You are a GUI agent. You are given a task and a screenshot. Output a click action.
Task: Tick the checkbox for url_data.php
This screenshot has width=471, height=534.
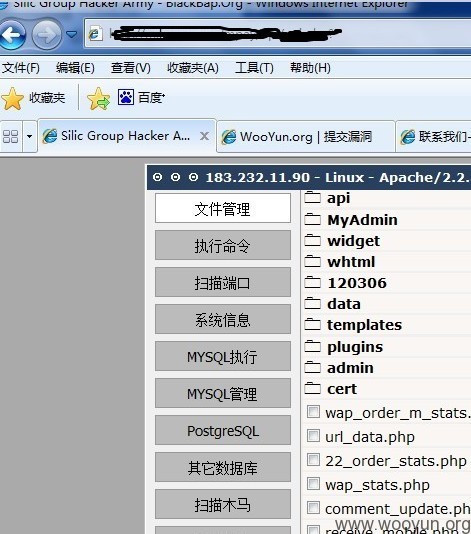click(313, 436)
